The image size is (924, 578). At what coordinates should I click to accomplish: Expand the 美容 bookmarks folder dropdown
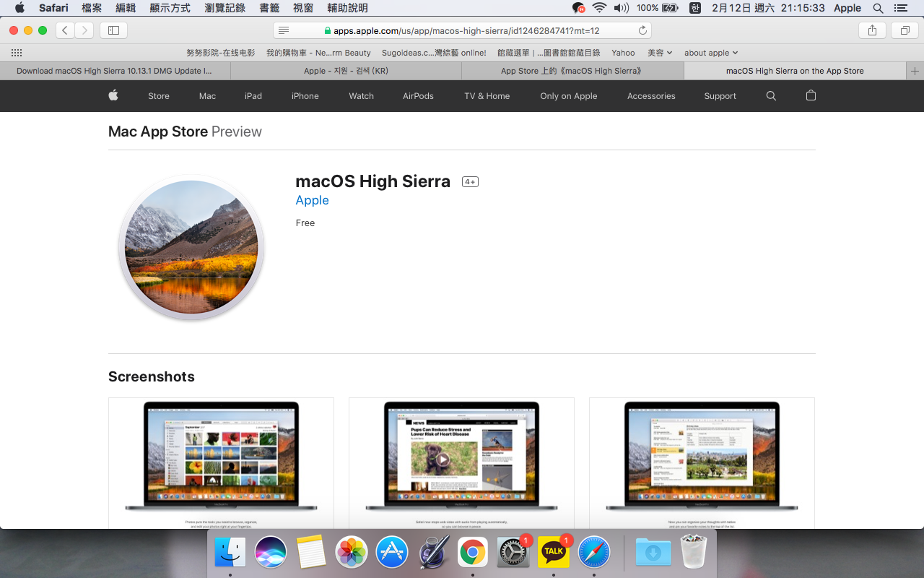tap(659, 53)
